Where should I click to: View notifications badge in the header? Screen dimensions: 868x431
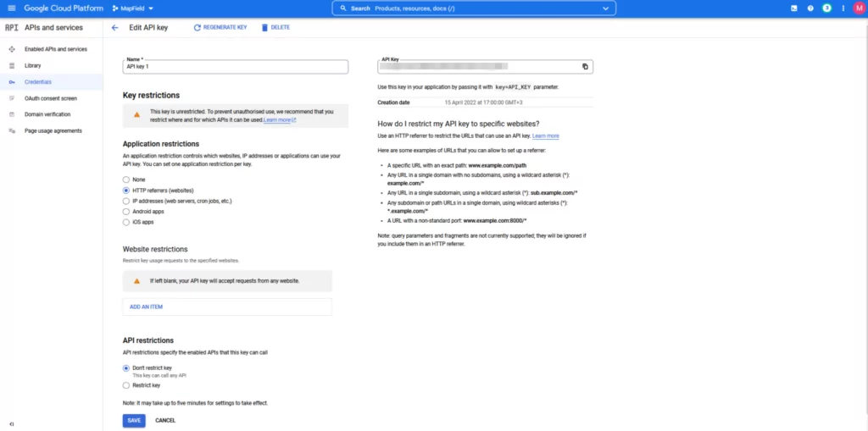click(x=826, y=8)
